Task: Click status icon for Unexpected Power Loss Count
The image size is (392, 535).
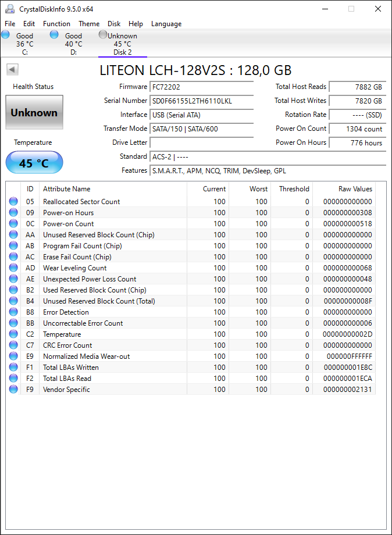Action: pos(13,279)
